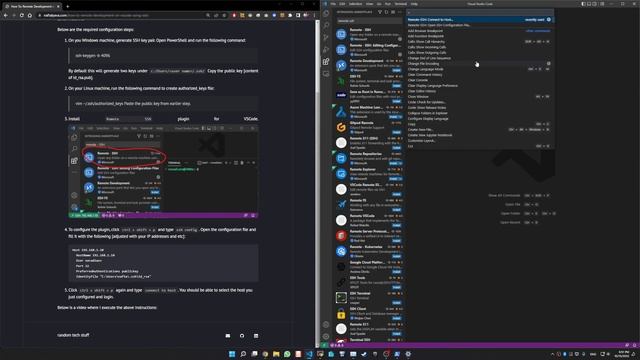This screenshot has height=360, width=640.
Task: Install the Gitpod Remote extension
Action: click(396, 132)
